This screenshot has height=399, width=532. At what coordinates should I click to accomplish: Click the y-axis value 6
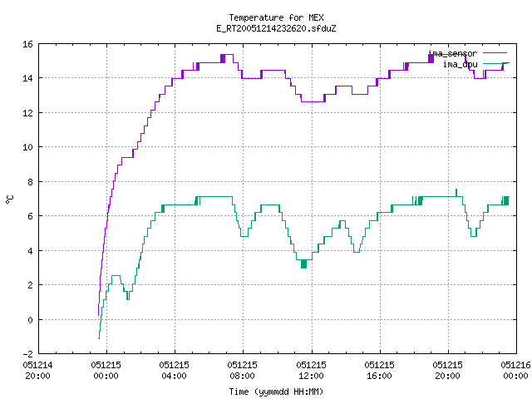point(30,216)
